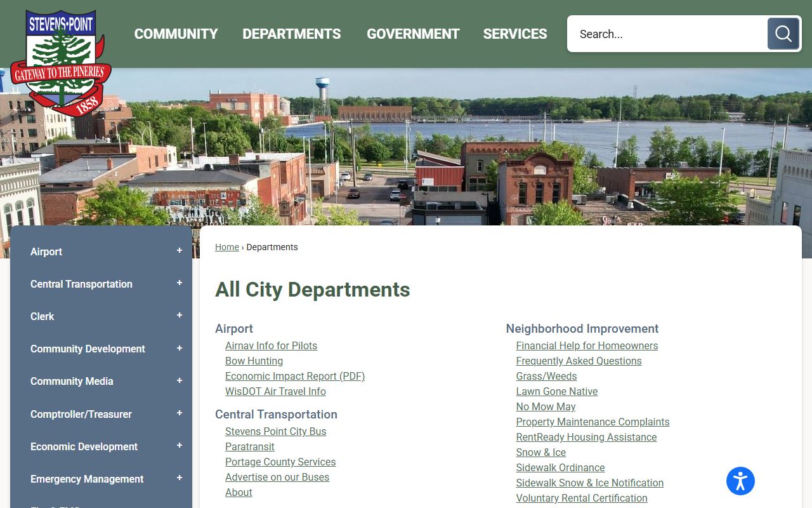Open WisDOT Air Travel Info link

tap(275, 391)
